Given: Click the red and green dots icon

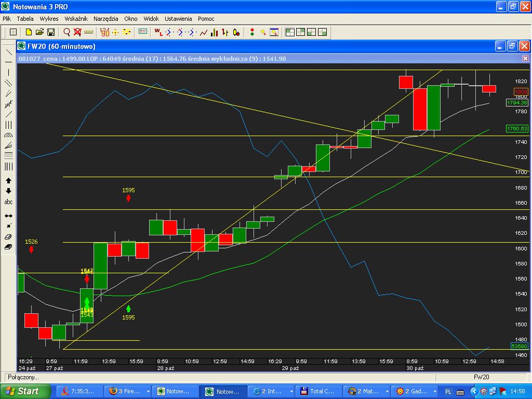Looking at the screenshot, I should pos(252,32).
